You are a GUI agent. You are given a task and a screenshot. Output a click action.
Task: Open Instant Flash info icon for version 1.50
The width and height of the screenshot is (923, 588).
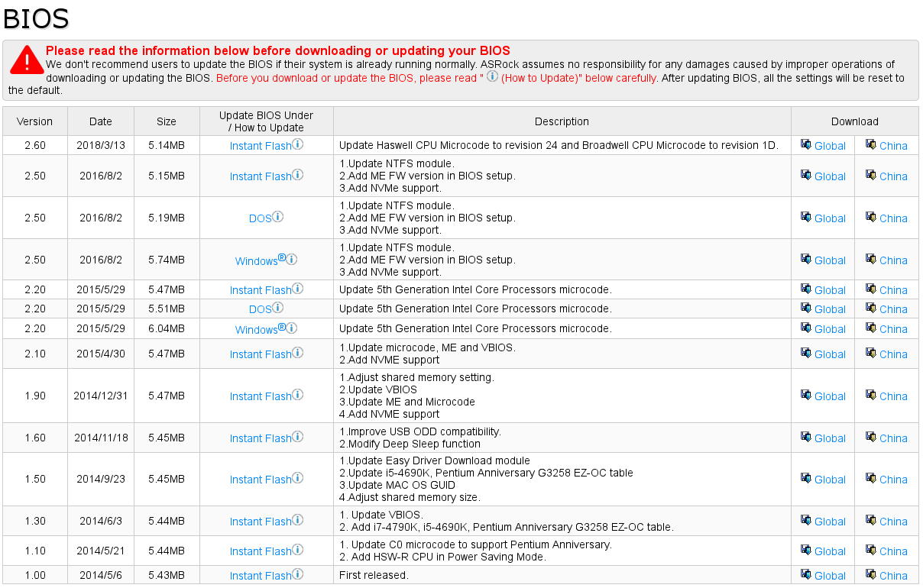click(x=298, y=477)
